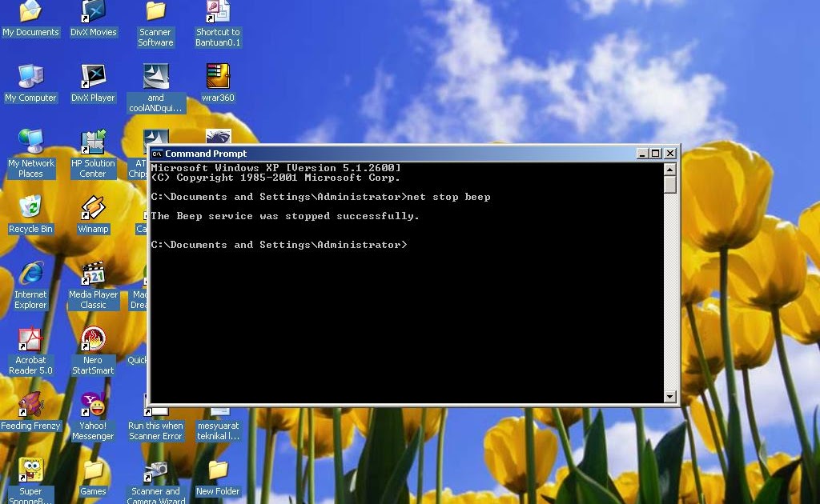This screenshot has height=504, width=820.
Task: Close the Command Prompt window
Action: tap(670, 154)
